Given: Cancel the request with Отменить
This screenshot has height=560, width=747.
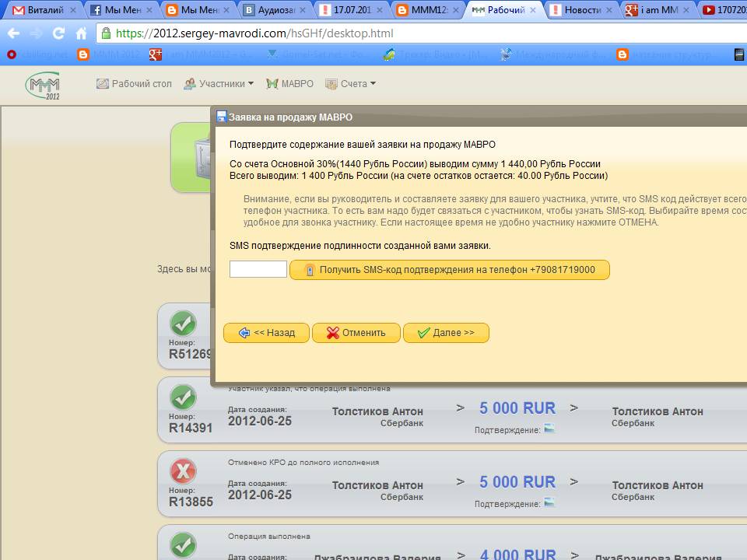Looking at the screenshot, I should [x=356, y=332].
